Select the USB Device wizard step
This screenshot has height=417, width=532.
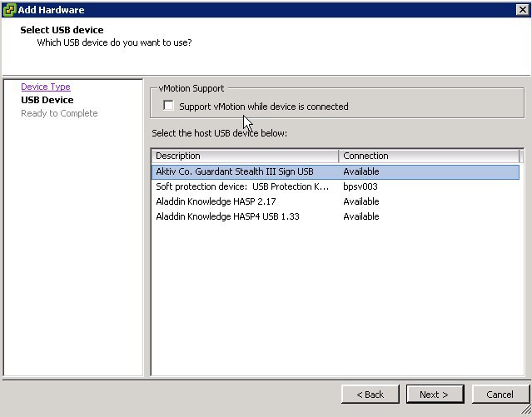point(47,100)
